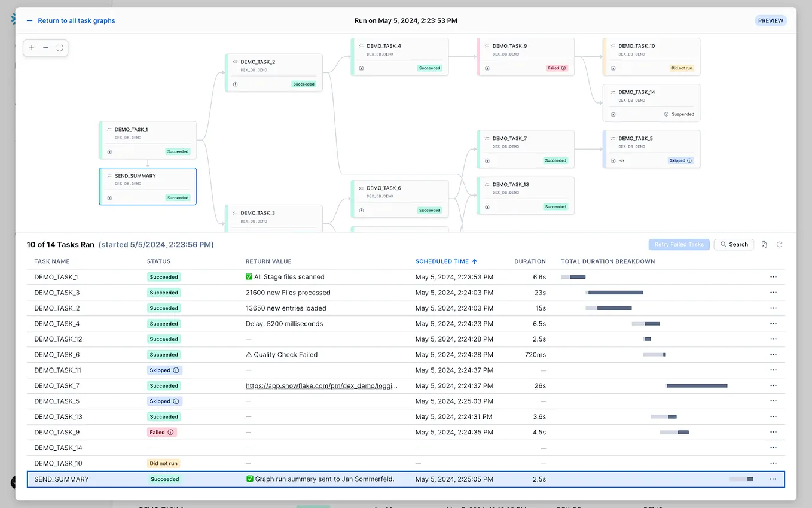Click the PREVIEW badge in the header
Screen dimensions: 812x508
770,20
